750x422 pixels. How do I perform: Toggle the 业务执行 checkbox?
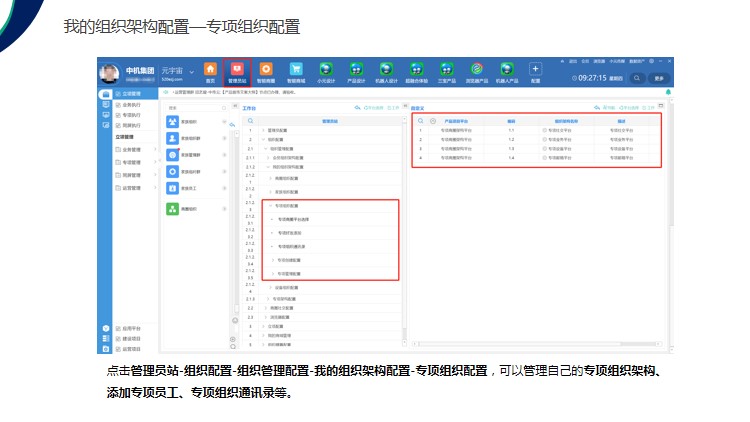click(119, 102)
